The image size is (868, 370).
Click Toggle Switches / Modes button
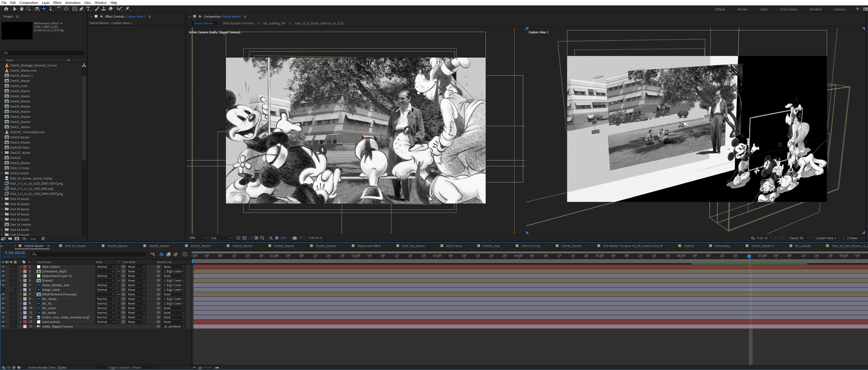pos(125,368)
